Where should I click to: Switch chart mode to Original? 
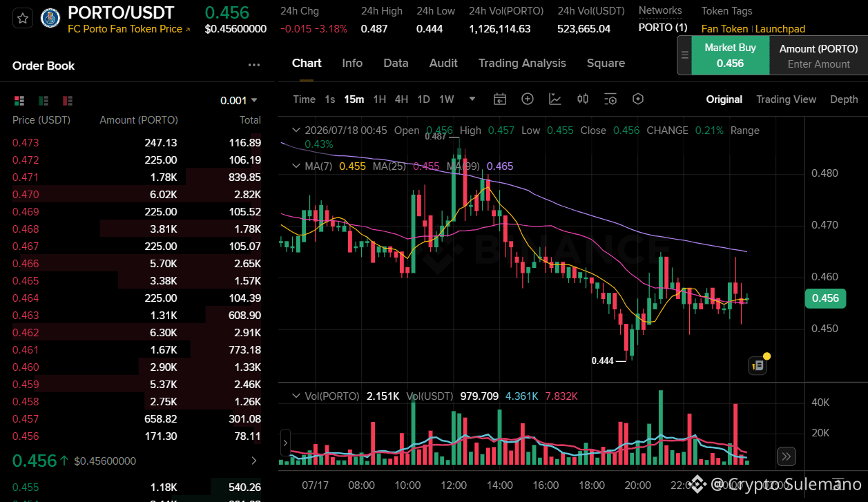724,99
